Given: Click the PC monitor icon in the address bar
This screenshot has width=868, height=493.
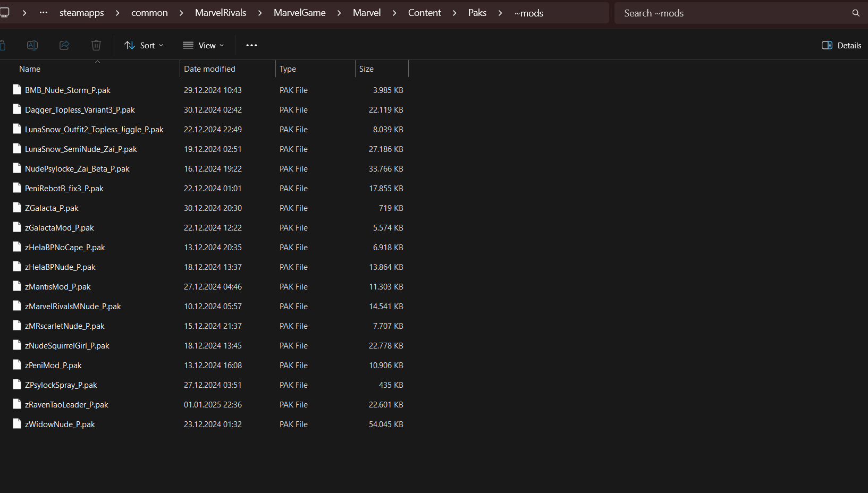Looking at the screenshot, I should point(5,13).
